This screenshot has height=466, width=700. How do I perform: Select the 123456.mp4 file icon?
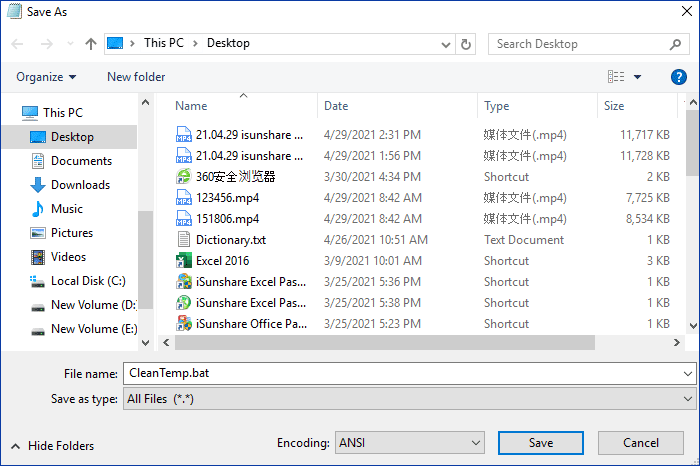click(183, 198)
